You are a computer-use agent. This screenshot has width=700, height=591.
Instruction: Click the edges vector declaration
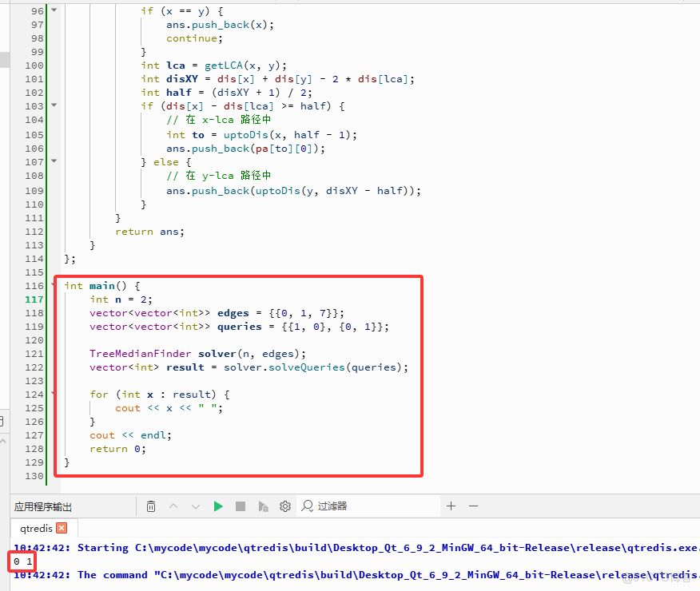217,313
